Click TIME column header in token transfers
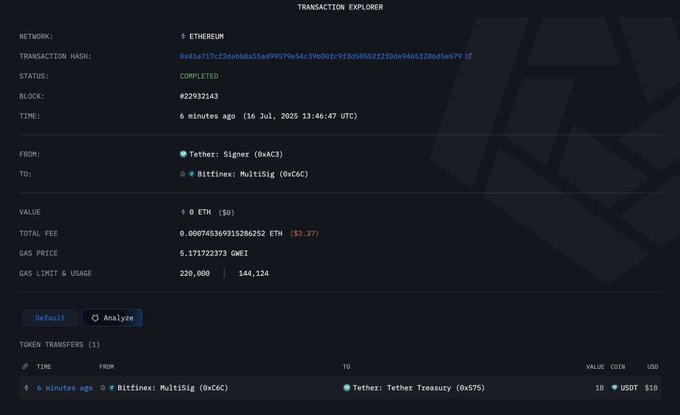This screenshot has width=680, height=415. [44, 367]
